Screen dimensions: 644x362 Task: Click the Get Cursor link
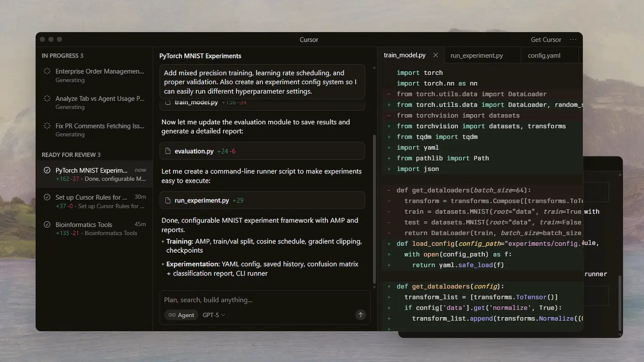(546, 40)
